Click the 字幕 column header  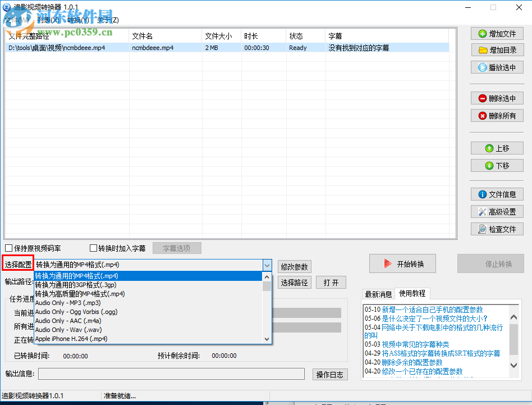[x=387, y=36]
